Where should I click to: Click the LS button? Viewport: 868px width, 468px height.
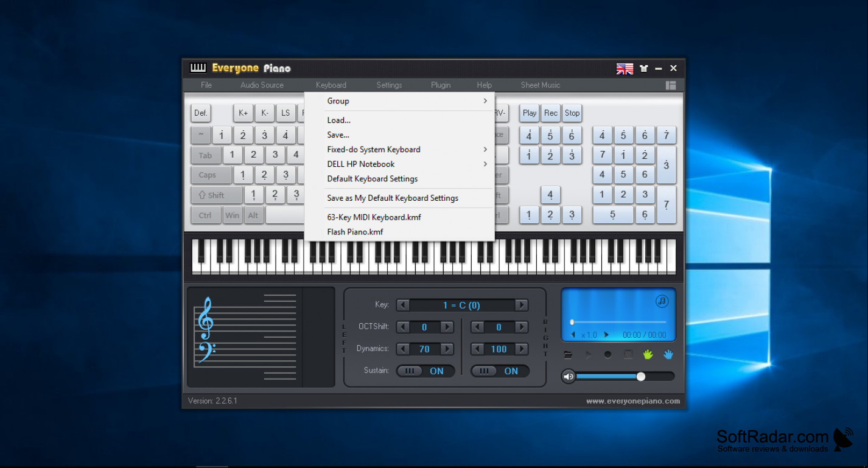click(285, 113)
